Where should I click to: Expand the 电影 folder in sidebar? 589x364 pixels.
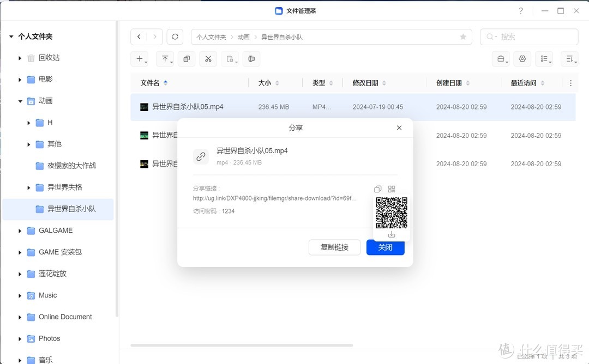coord(20,79)
